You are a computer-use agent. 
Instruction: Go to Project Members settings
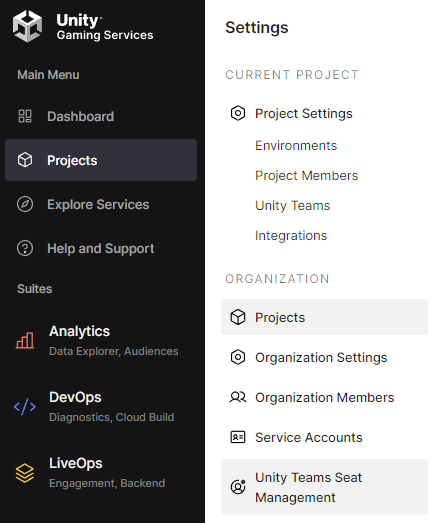click(306, 176)
